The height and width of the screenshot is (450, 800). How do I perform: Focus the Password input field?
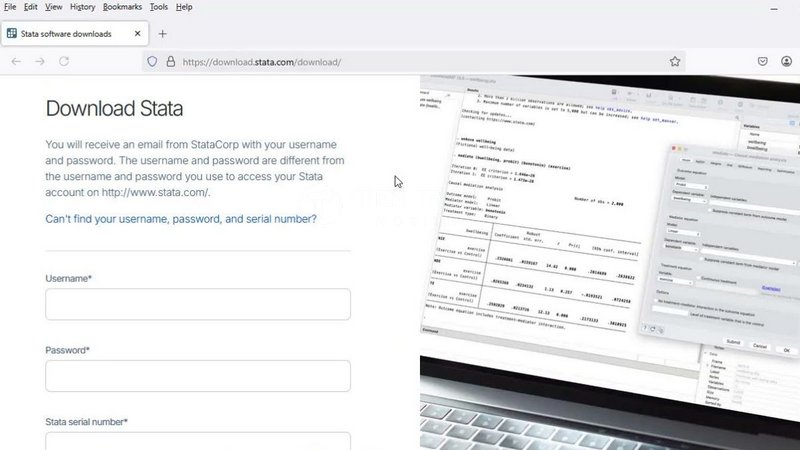click(x=198, y=376)
